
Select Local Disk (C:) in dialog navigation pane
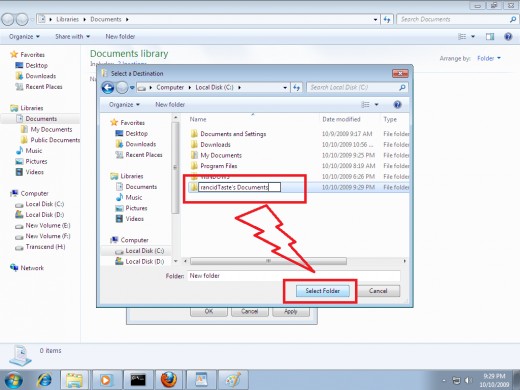pyautogui.click(x=144, y=251)
